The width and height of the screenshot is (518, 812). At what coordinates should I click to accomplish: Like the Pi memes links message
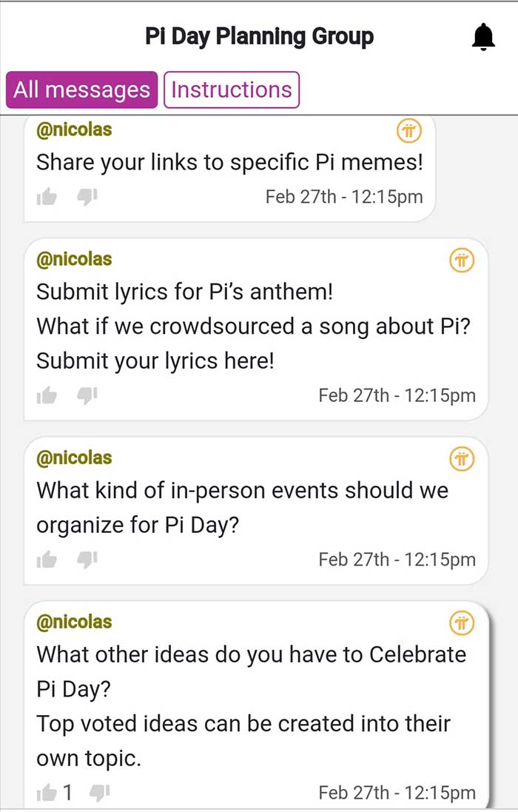click(47, 197)
